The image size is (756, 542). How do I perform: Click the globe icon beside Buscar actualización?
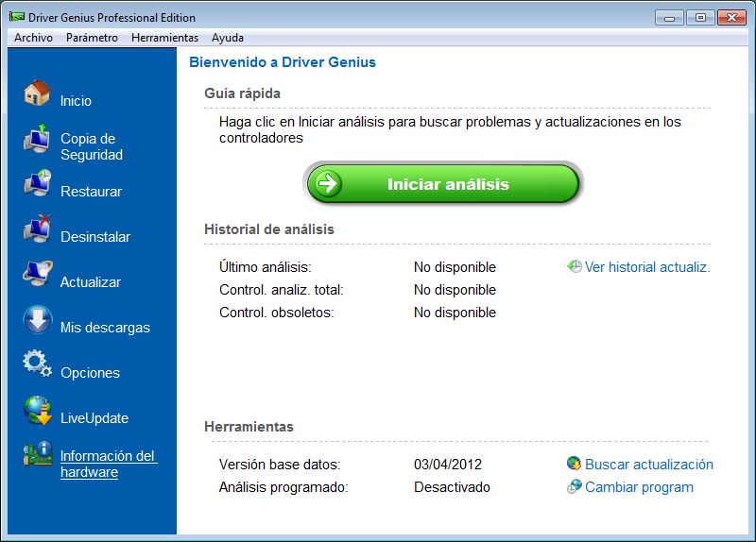pos(574,464)
